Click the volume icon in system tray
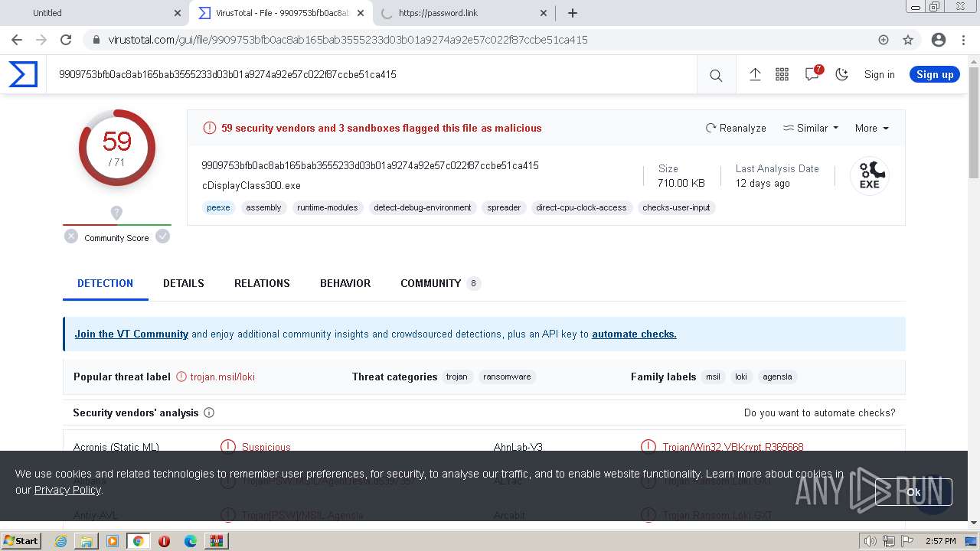Image resolution: width=980 pixels, height=551 pixels. tap(870, 541)
